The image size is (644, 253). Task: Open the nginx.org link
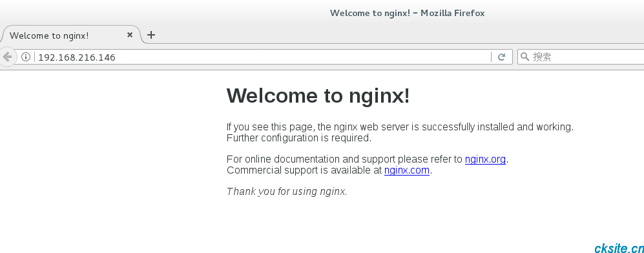coord(485,159)
